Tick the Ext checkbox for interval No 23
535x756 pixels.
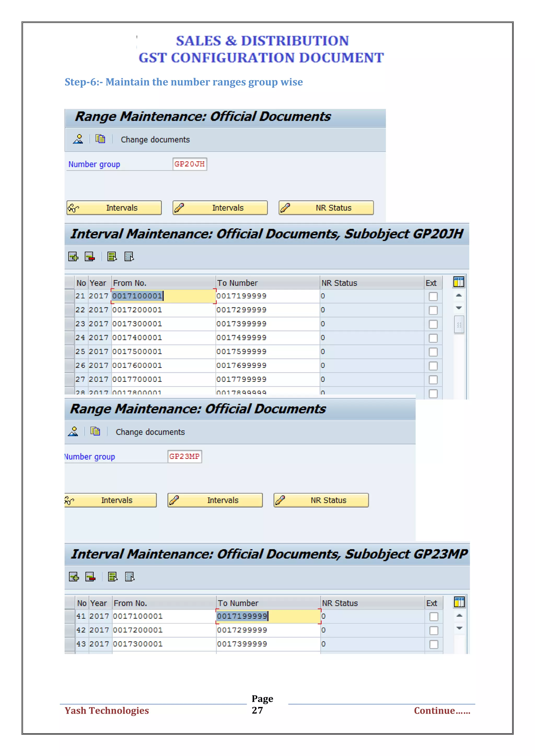click(433, 324)
